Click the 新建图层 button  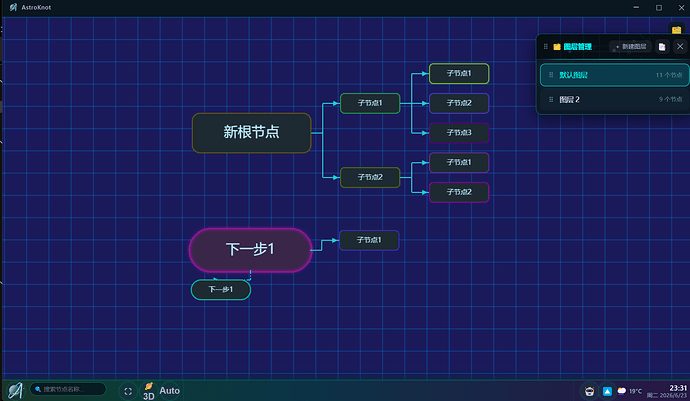point(631,47)
